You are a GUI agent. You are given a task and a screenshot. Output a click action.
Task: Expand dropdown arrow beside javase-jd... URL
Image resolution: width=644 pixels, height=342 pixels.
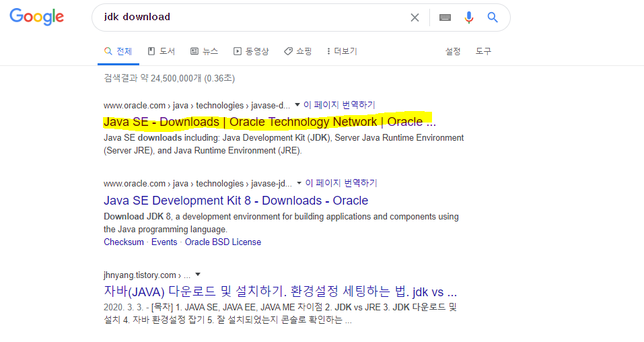coord(299,183)
